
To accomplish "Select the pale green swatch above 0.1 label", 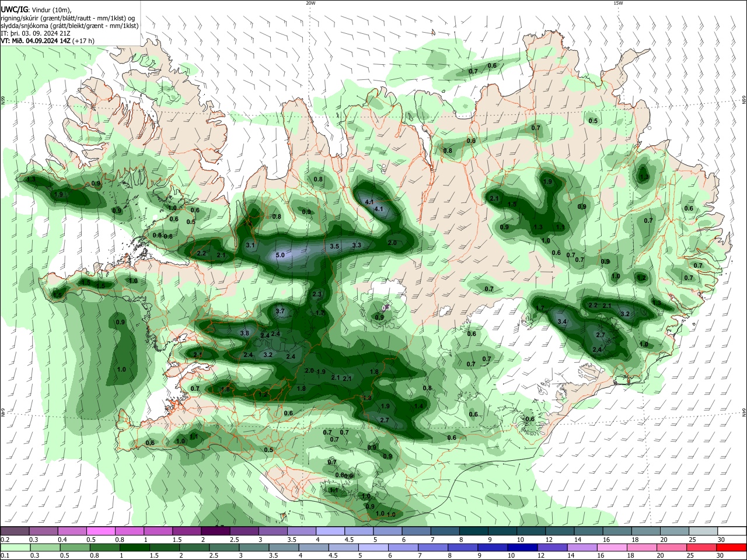I will point(15,547).
